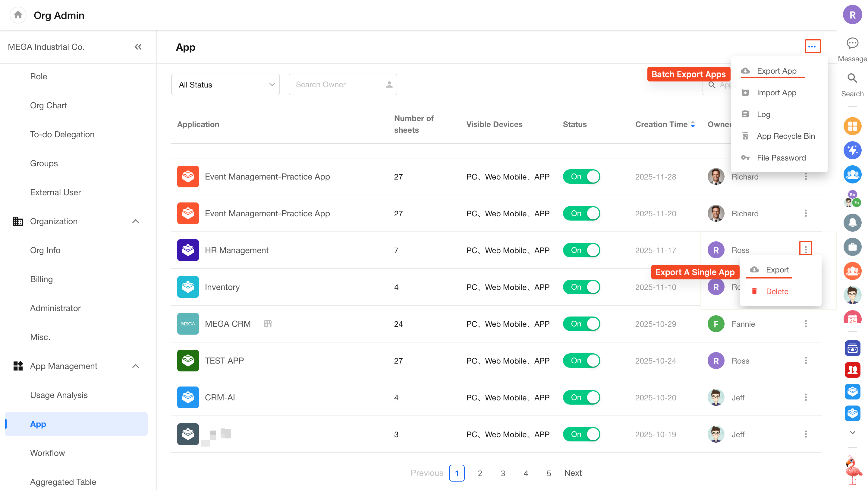Click the HR Management app icon
868x490 pixels.
pos(188,250)
